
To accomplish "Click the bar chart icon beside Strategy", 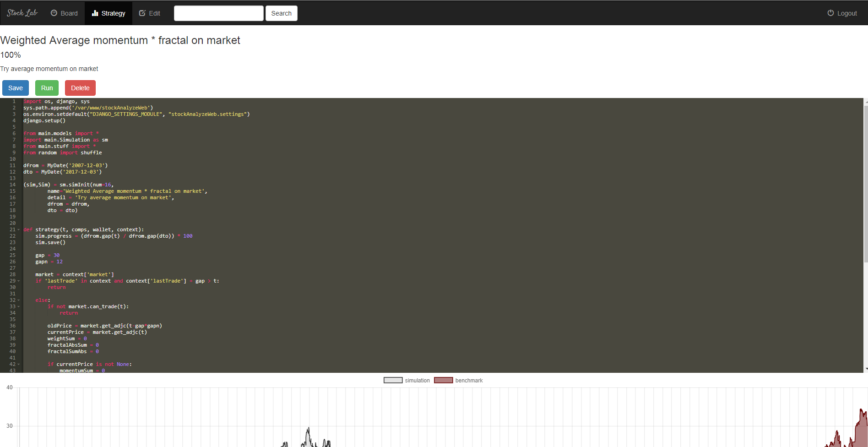I will point(95,13).
